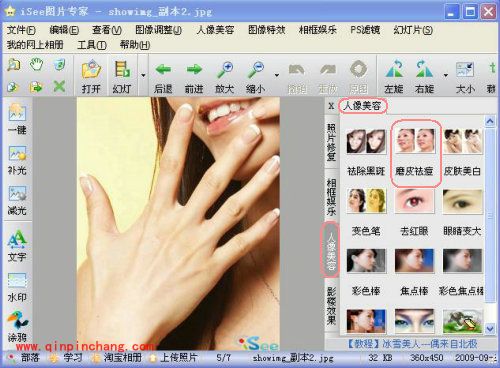This screenshot has width=500, height=368.
Task: Start slideshow with the 幻灯 icon
Action: click(122, 76)
